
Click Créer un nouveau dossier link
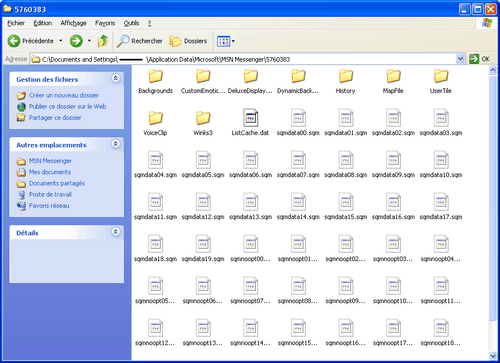(64, 95)
